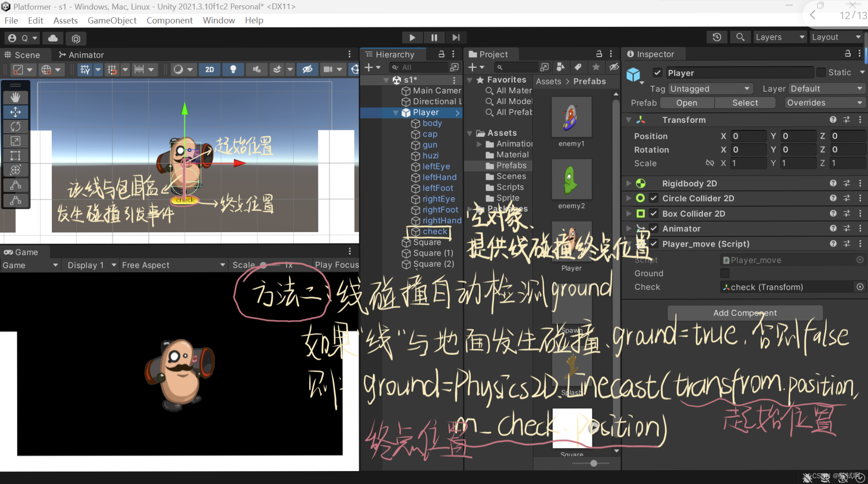The height and width of the screenshot is (484, 868).
Task: Select the Hand view tool
Action: tap(15, 97)
